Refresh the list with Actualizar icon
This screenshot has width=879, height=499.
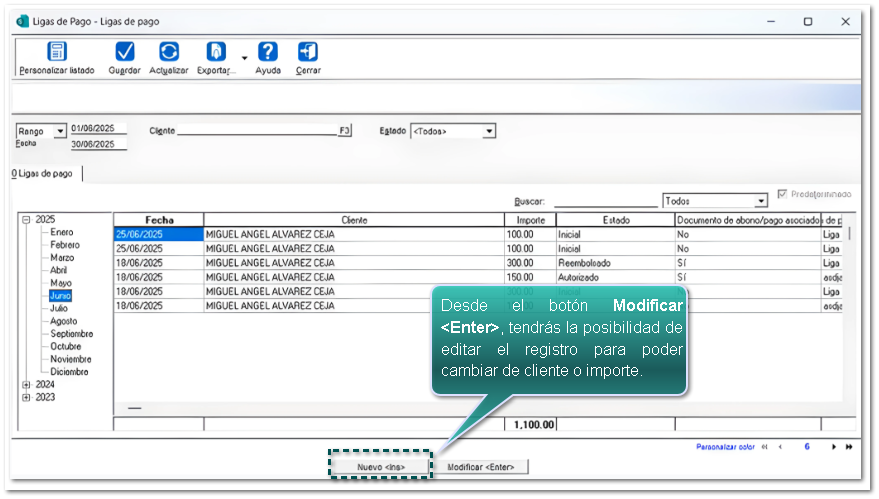click(169, 53)
